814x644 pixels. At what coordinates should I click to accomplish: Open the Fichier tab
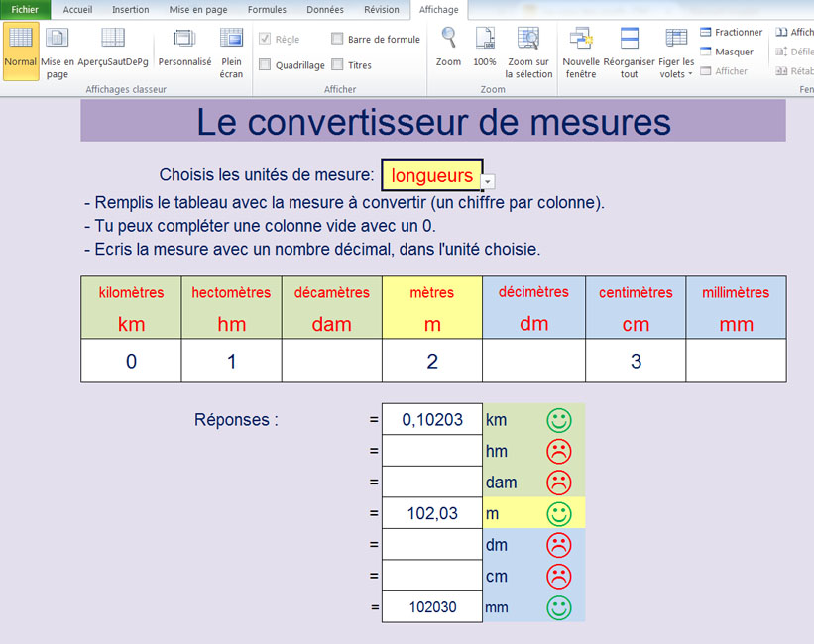[x=25, y=9]
